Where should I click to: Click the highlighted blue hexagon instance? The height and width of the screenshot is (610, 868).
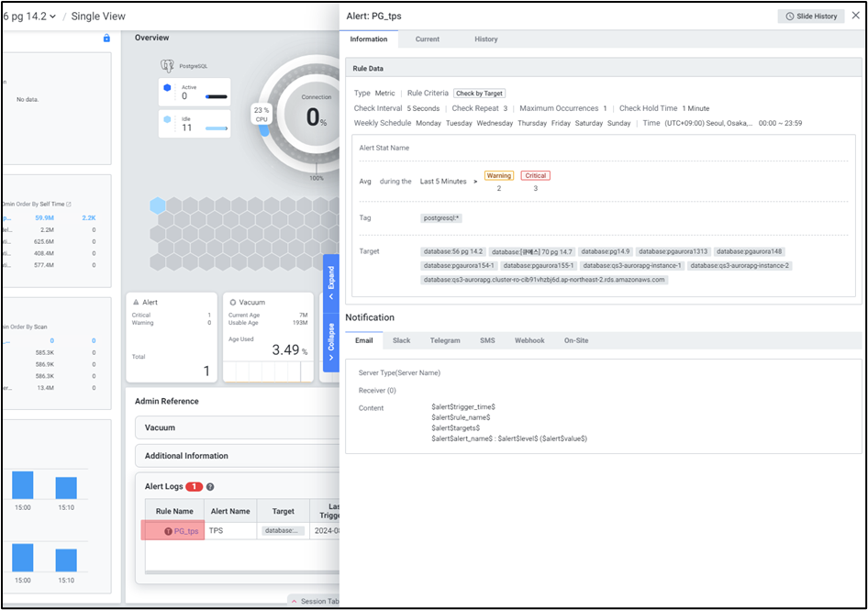click(x=158, y=205)
